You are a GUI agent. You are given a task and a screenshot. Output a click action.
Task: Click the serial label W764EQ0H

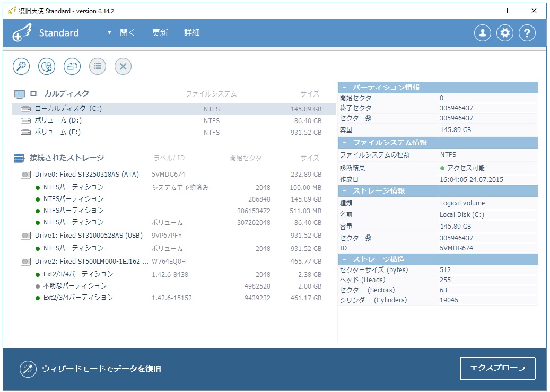click(169, 262)
